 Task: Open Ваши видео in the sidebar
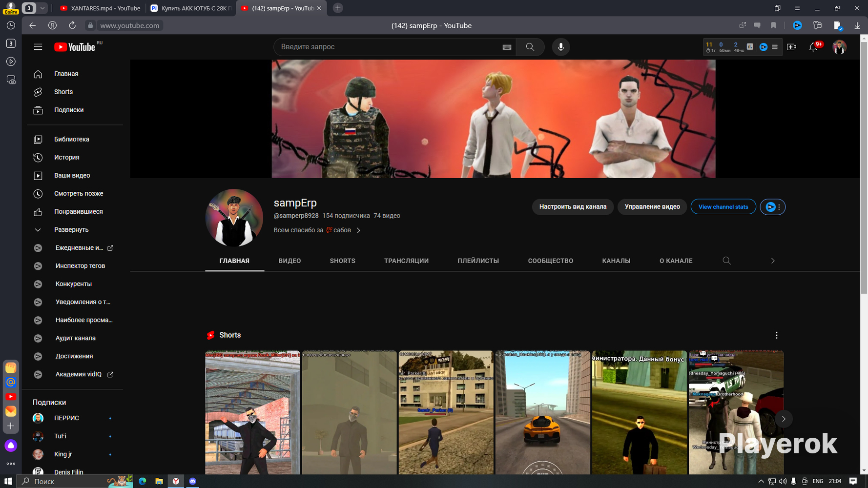[73, 175]
